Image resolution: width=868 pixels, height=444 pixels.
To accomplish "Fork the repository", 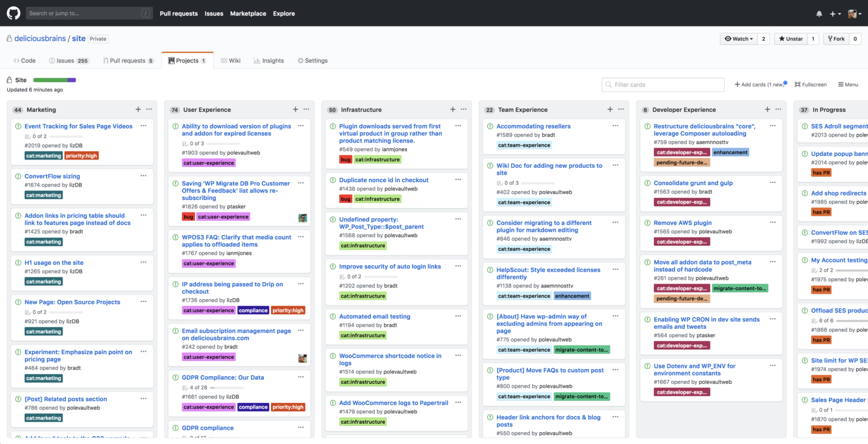I will [x=836, y=39].
